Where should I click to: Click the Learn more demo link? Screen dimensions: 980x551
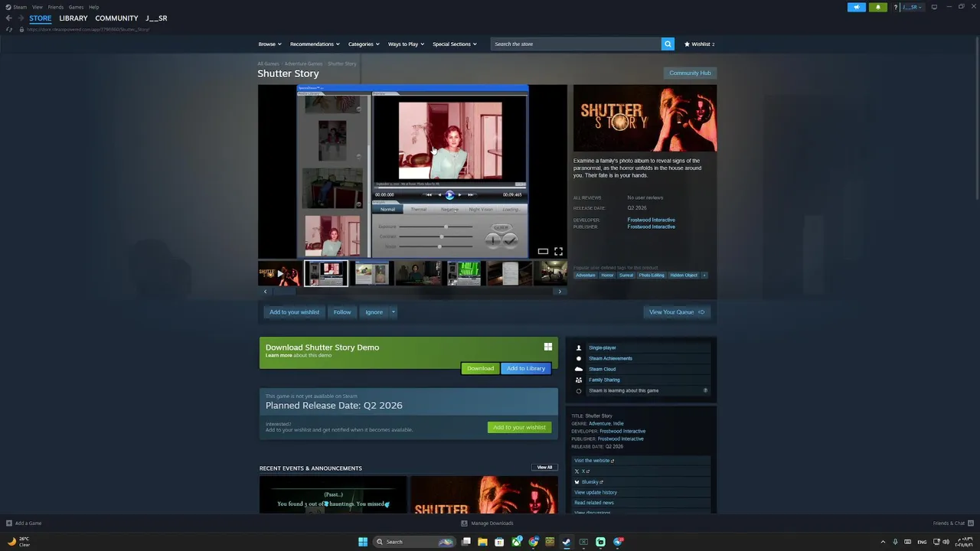[x=279, y=355]
